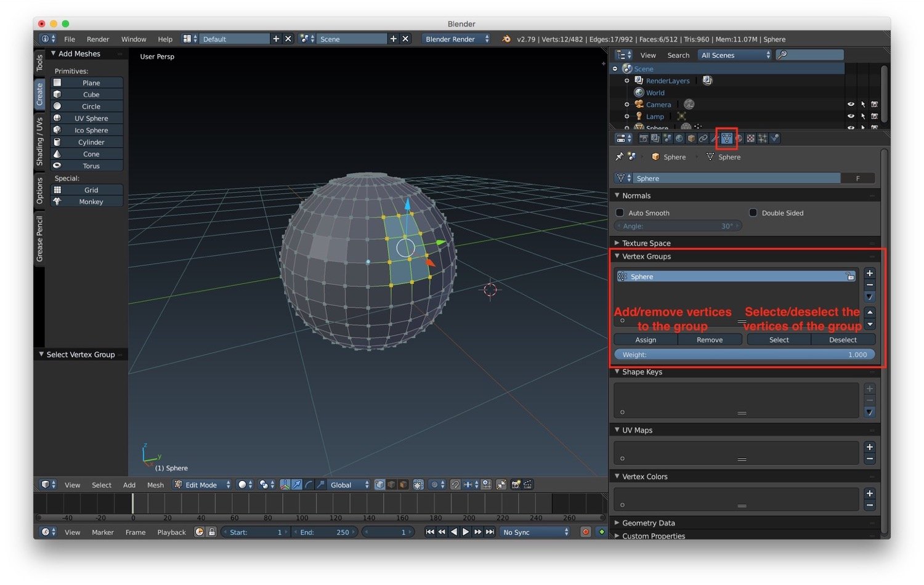Click the Angle slider under Normals
This screenshot has height=585, width=924.
678,226
